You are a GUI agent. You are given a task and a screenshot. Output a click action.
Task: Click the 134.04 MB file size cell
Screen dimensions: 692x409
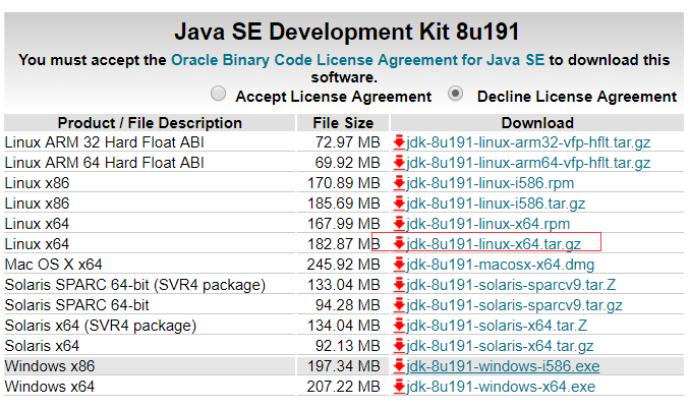pos(344,325)
